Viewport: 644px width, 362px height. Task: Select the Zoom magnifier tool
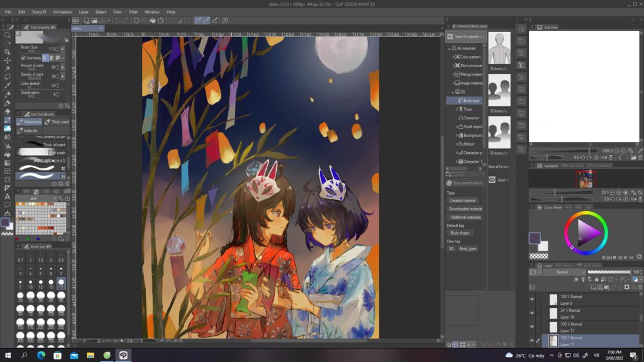click(7, 35)
